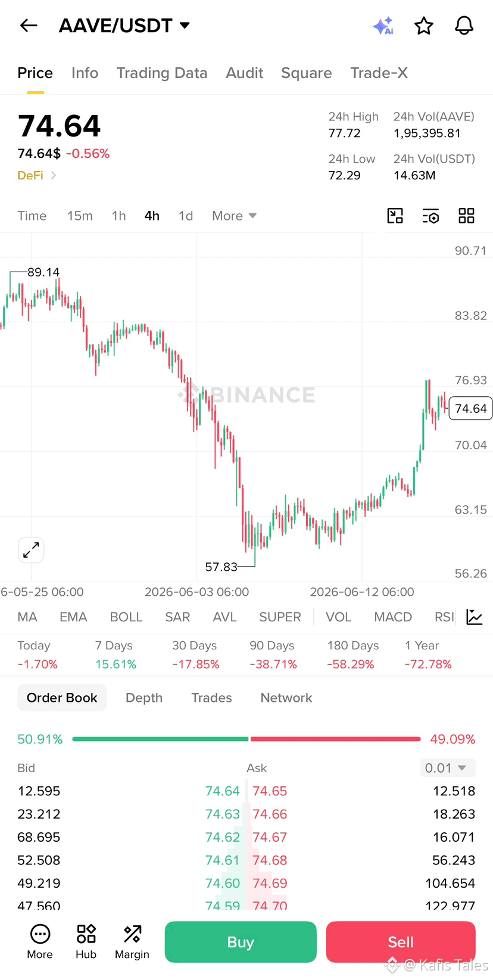The width and height of the screenshot is (493, 980).
Task: Open price alert bell icon
Action: (464, 26)
